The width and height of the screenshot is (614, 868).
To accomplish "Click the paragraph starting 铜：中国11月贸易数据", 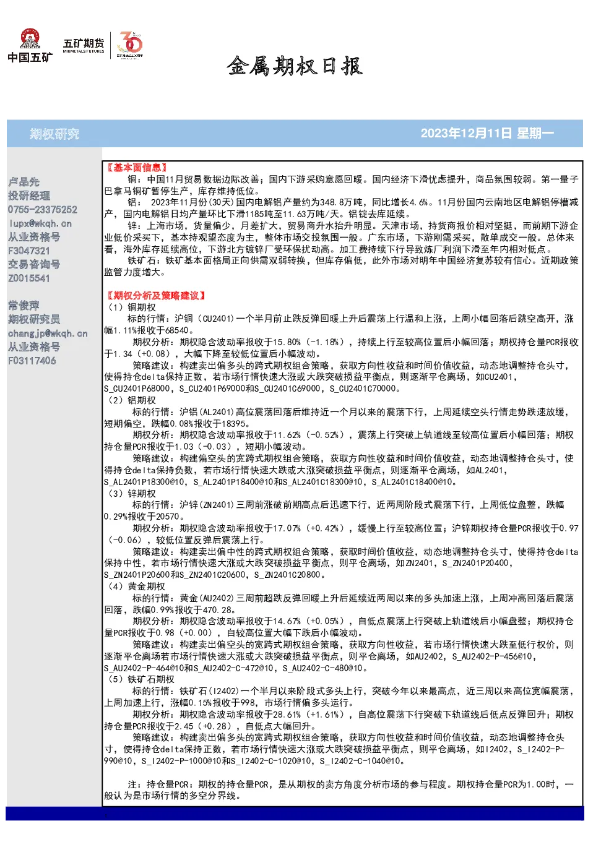I will (342, 185).
